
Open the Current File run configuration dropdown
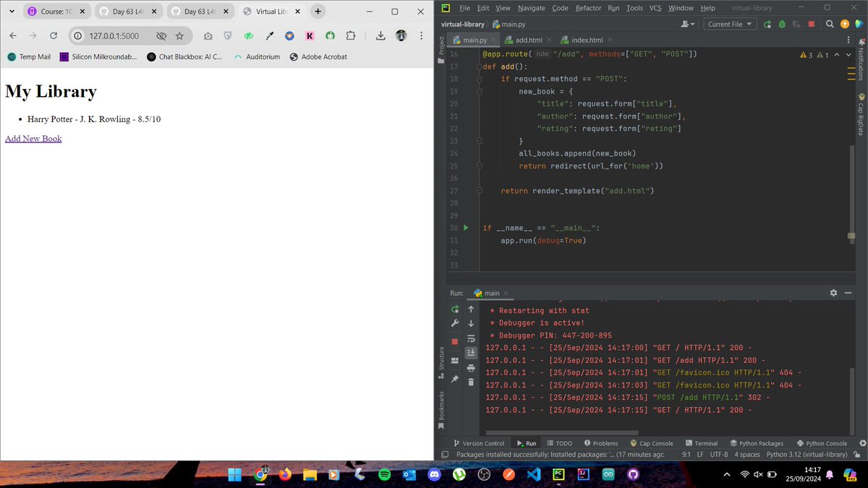coord(728,24)
